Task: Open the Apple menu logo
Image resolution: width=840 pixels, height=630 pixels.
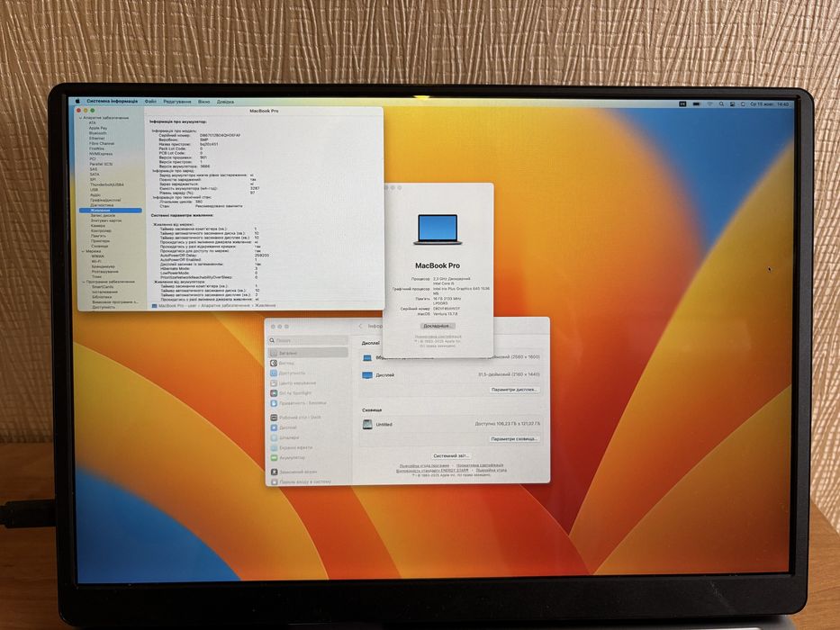Action: coord(77,101)
